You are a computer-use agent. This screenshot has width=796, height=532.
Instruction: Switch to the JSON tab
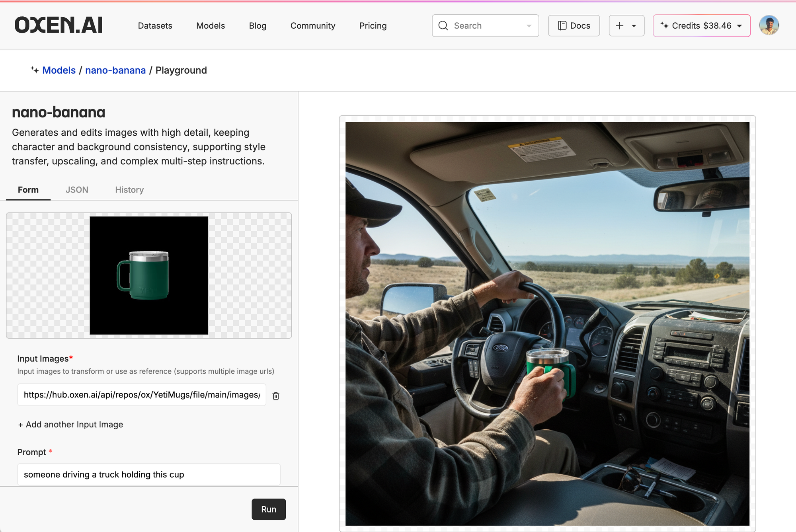pyautogui.click(x=77, y=190)
